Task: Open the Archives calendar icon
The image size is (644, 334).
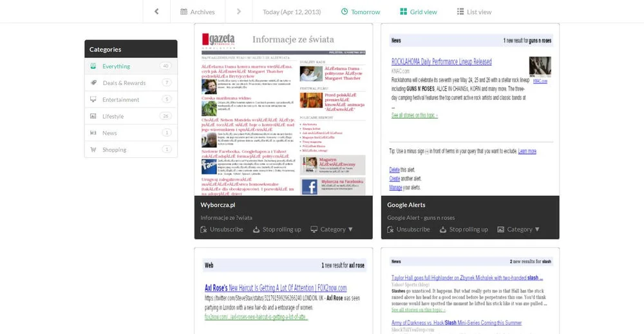Action: (x=184, y=12)
